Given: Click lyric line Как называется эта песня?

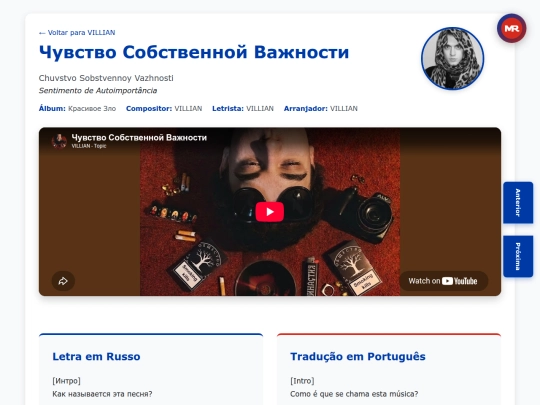Looking at the screenshot, I should (x=102, y=394).
